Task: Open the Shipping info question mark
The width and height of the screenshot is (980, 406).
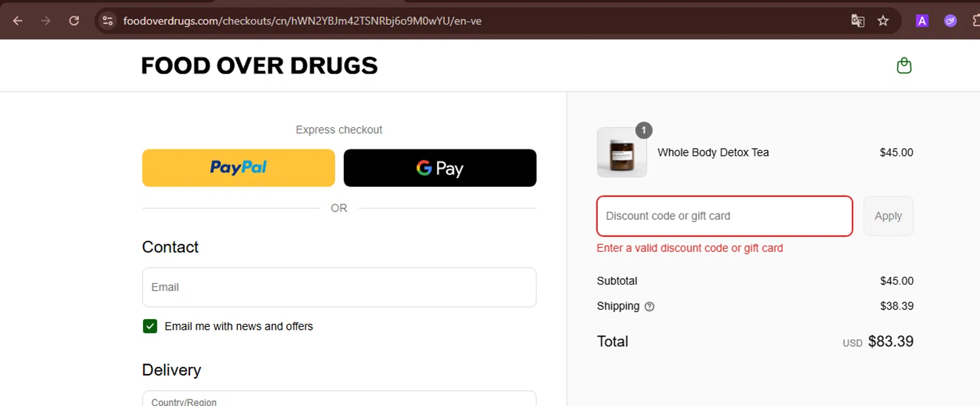Action: (649, 306)
